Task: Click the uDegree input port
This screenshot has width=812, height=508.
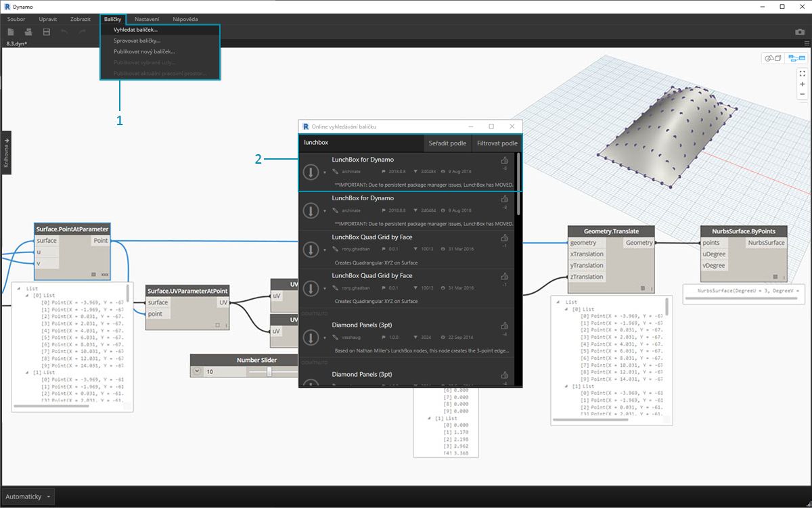Action: 714,254
